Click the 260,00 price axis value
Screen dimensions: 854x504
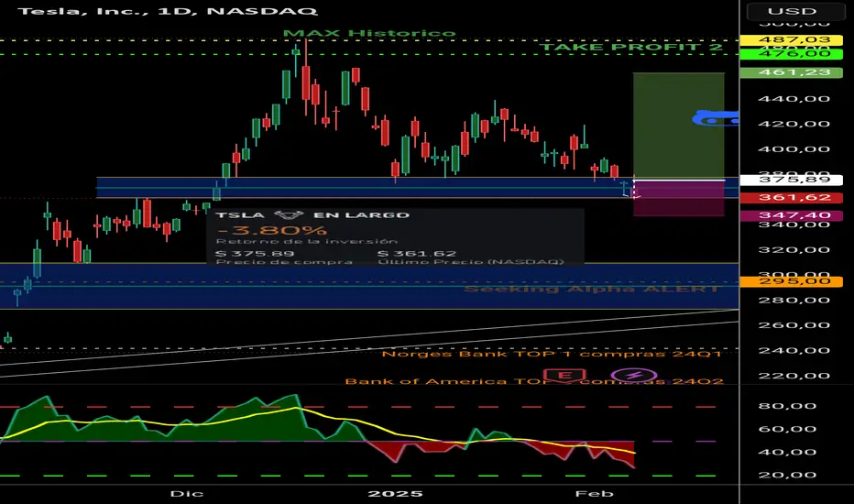(x=794, y=325)
